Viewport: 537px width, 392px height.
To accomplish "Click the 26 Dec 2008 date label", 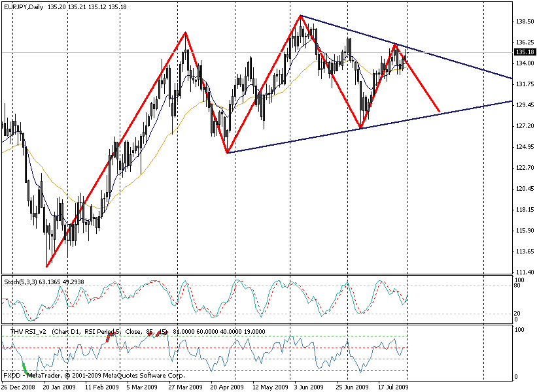I will pyautogui.click(x=18, y=386).
